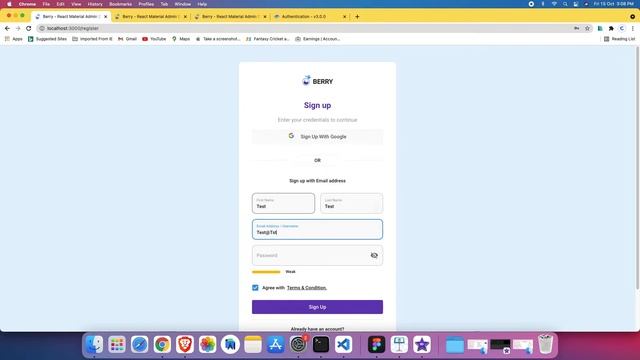Focus the First Name input field
The height and width of the screenshot is (360, 640).
click(283, 203)
